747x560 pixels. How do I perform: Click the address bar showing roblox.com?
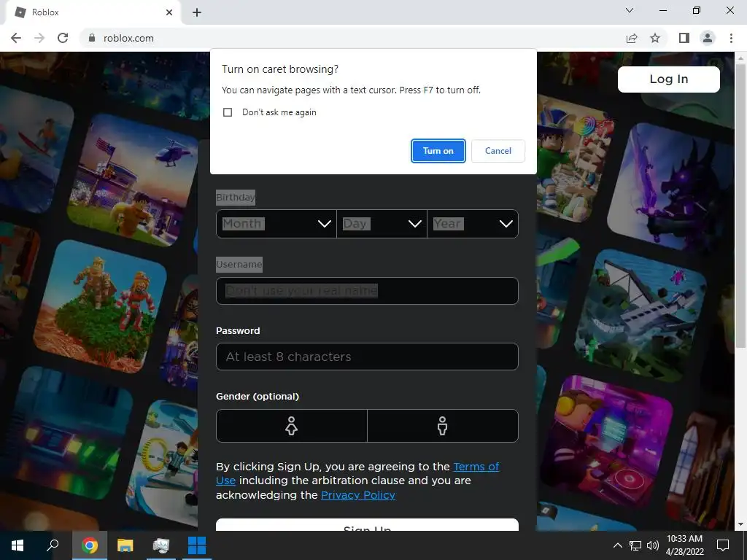click(352, 38)
